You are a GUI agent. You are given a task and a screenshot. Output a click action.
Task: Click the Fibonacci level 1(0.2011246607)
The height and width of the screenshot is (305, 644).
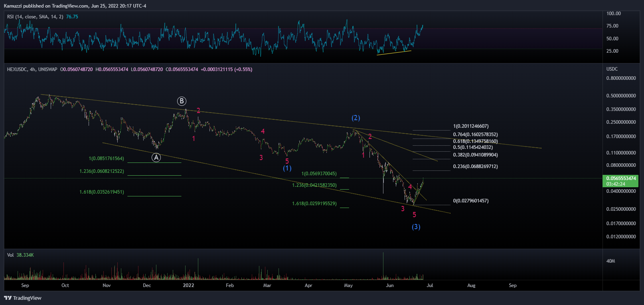pyautogui.click(x=471, y=126)
